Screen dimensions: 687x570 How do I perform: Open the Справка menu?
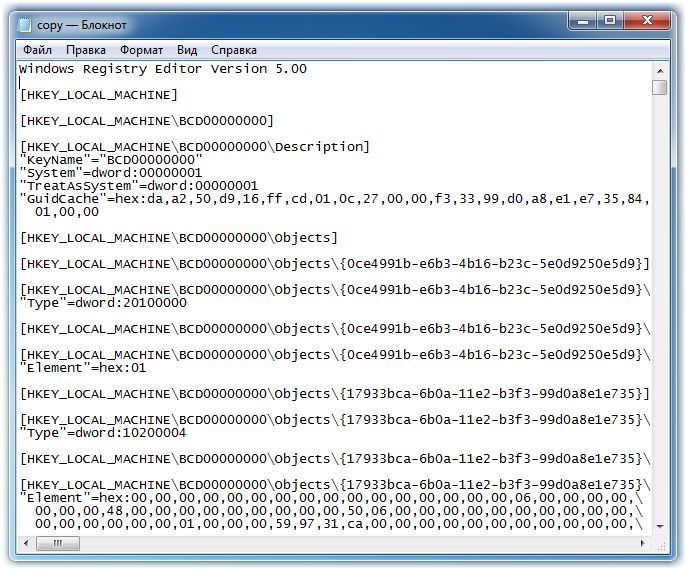point(234,50)
